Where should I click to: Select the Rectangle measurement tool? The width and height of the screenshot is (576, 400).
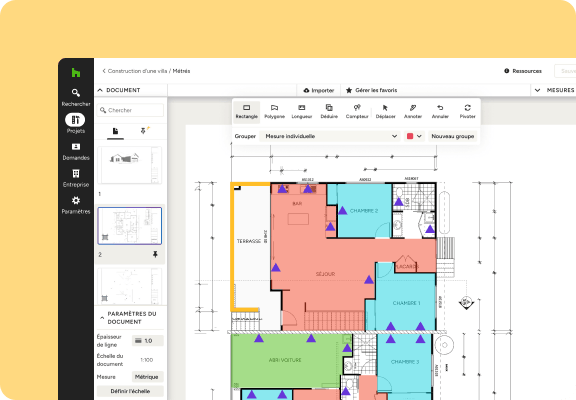(246, 112)
